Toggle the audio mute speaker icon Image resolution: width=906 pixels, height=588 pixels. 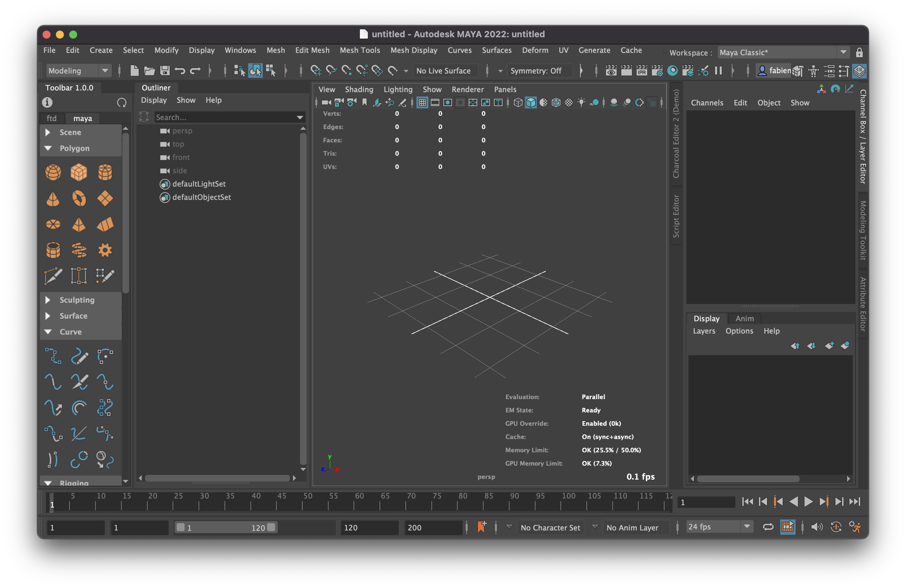click(817, 527)
